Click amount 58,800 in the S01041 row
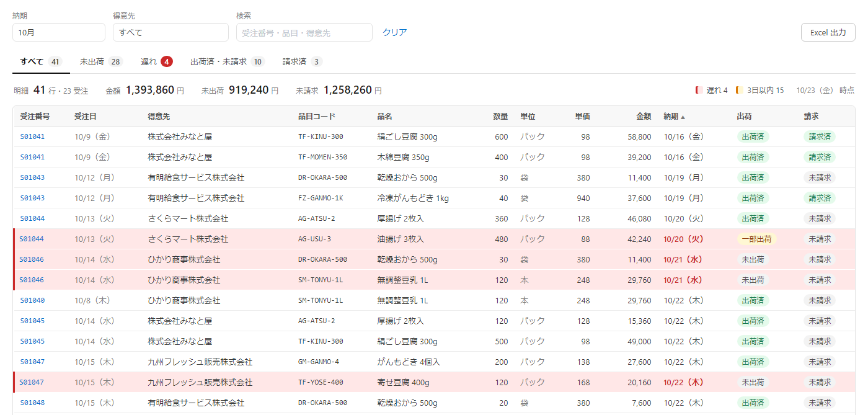868x415 pixels. [x=639, y=136]
